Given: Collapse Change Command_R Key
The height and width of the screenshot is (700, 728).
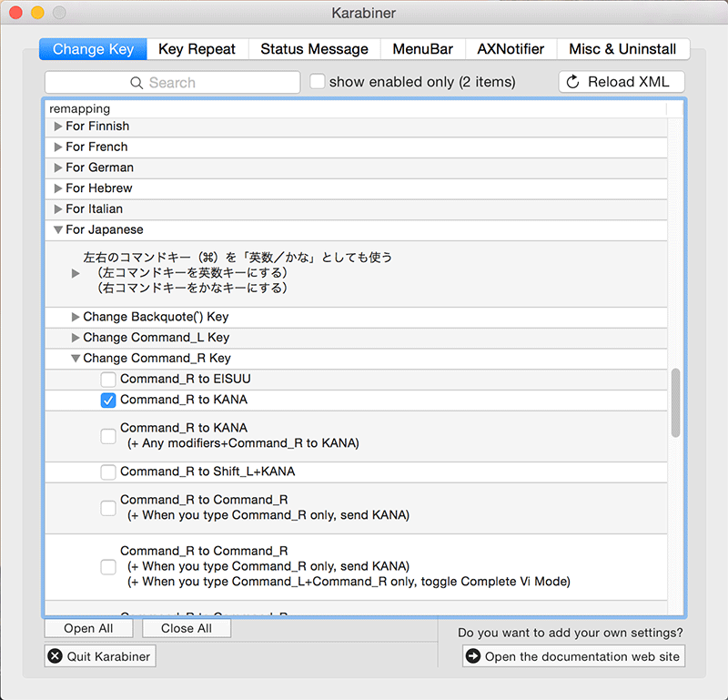Looking at the screenshot, I should 76,358.
